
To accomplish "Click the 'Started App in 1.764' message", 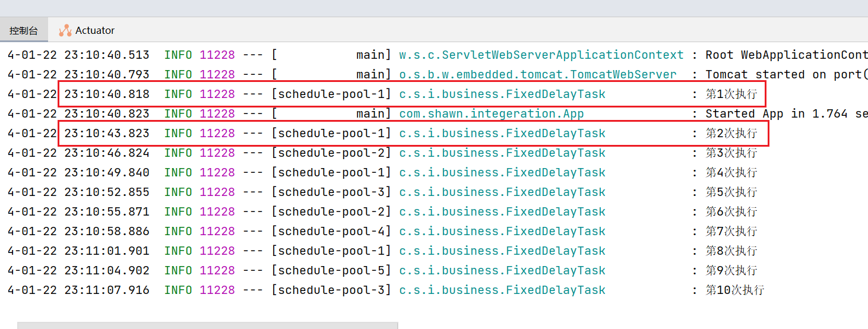I will click(x=787, y=113).
